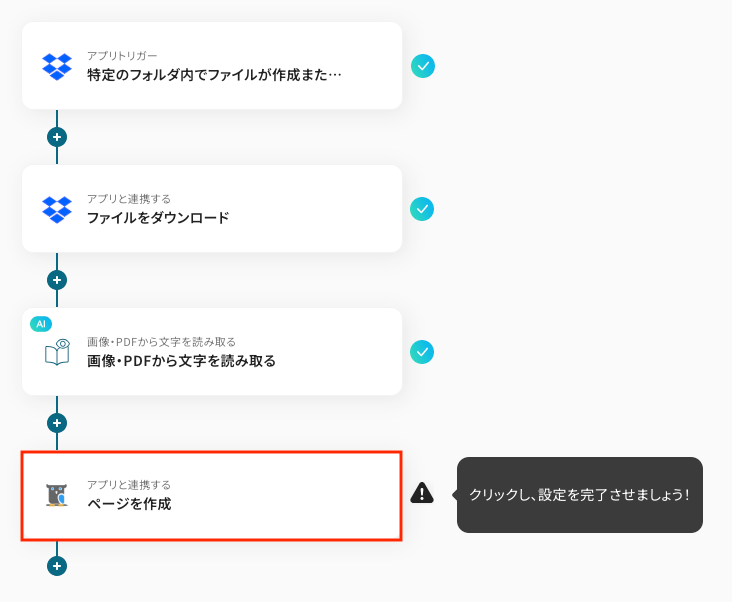Add step below ページを作成 card
Screen dimensions: 732x602
coord(57,566)
